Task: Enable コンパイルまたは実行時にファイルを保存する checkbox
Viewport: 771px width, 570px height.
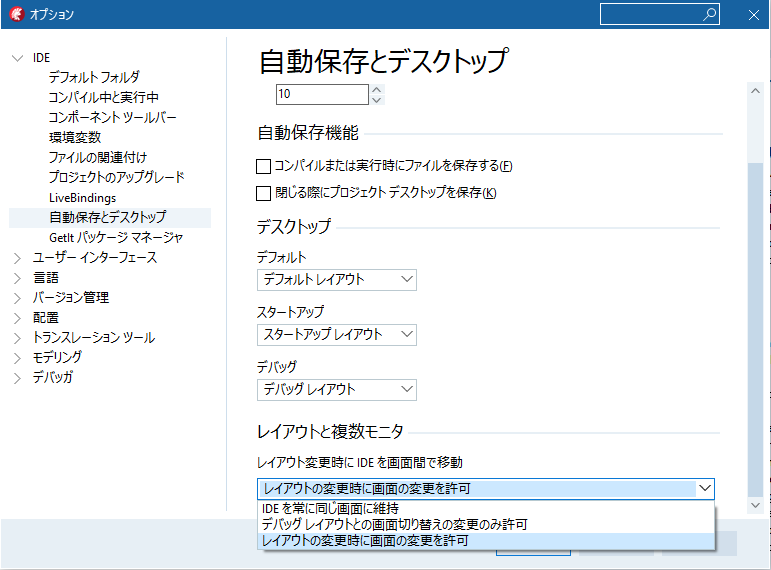Action: (264, 166)
